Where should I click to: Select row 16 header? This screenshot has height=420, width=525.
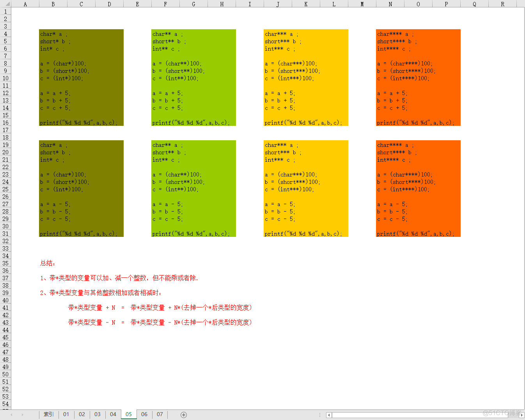click(x=5, y=123)
